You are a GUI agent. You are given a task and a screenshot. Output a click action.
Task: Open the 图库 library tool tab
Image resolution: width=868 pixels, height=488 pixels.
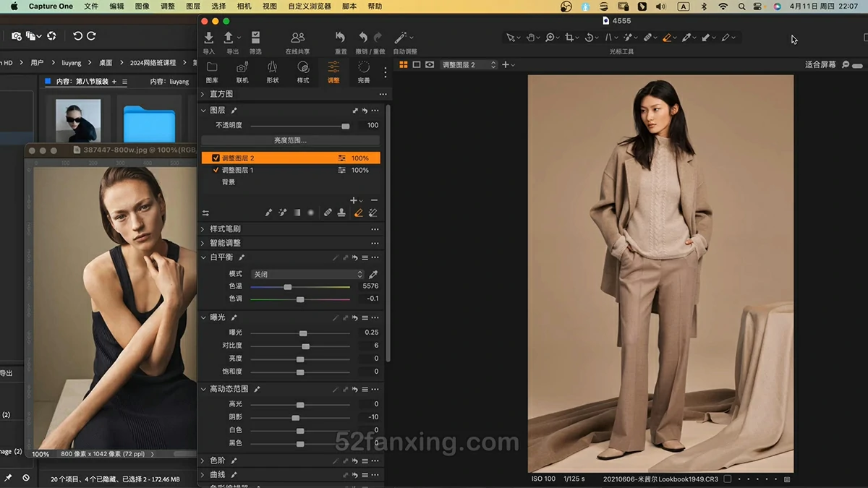212,72
